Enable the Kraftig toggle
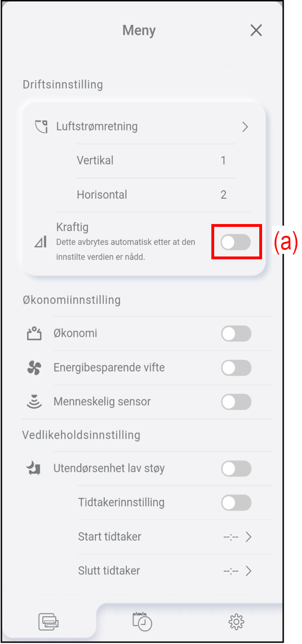 click(236, 242)
